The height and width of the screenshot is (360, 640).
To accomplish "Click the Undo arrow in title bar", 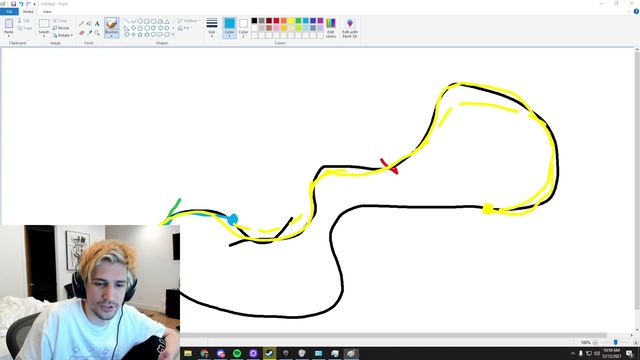I will tap(21, 4).
